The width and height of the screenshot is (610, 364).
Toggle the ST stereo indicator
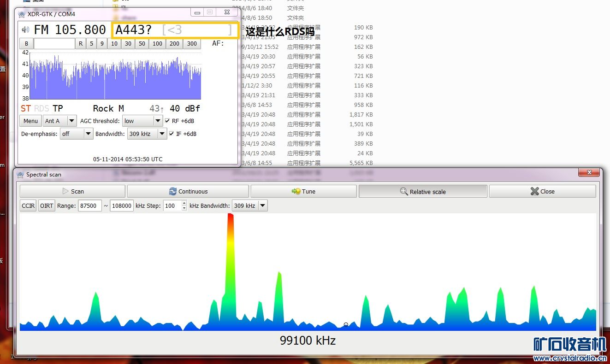pyautogui.click(x=25, y=109)
